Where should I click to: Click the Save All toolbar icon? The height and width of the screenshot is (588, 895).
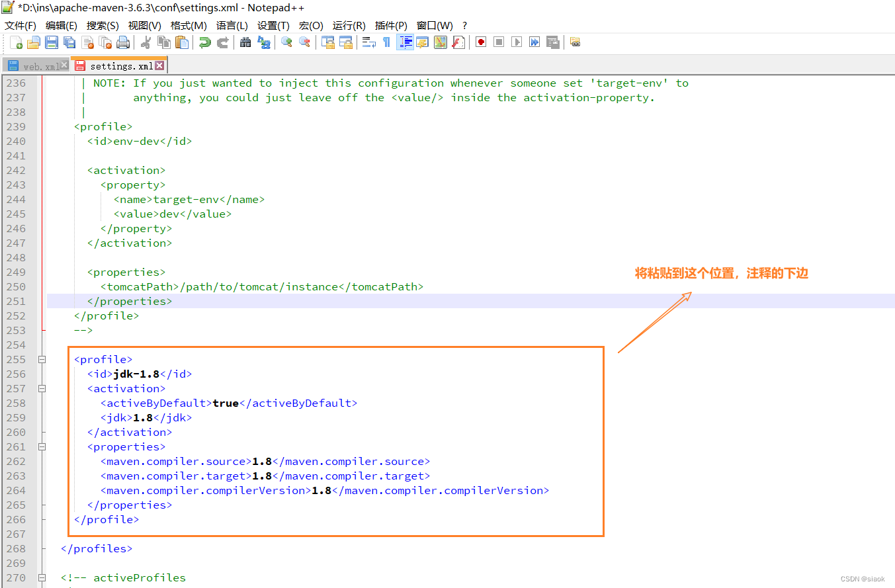(69, 42)
